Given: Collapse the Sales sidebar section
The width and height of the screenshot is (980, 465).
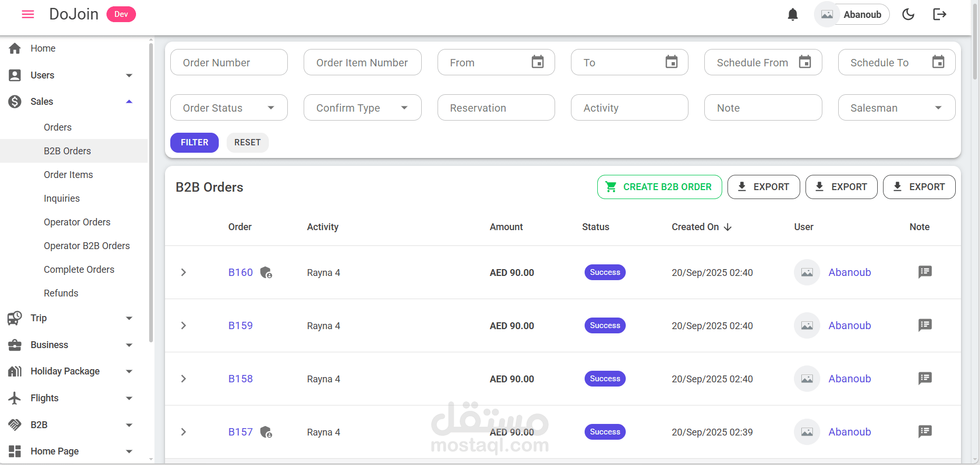Looking at the screenshot, I should [74, 102].
